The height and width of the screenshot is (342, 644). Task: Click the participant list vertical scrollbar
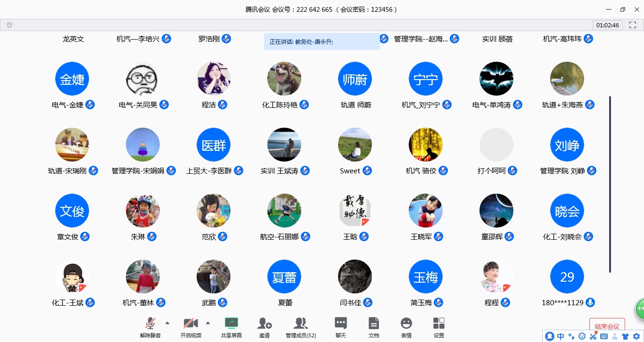coord(610,184)
